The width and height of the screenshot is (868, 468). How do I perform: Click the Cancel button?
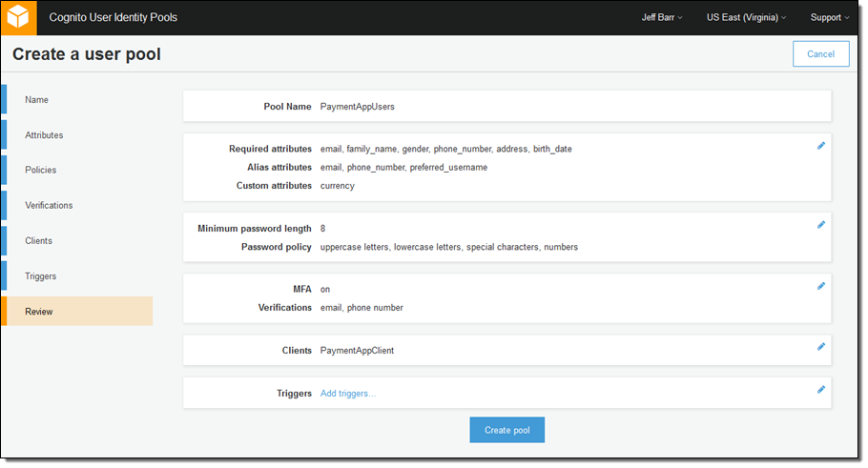coord(820,54)
